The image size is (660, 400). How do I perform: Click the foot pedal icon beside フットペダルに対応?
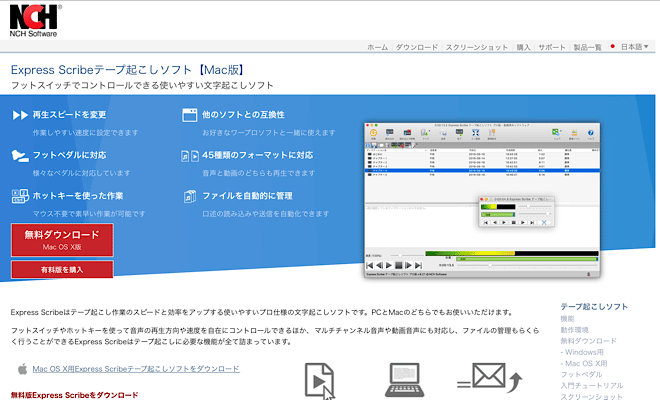(20, 156)
